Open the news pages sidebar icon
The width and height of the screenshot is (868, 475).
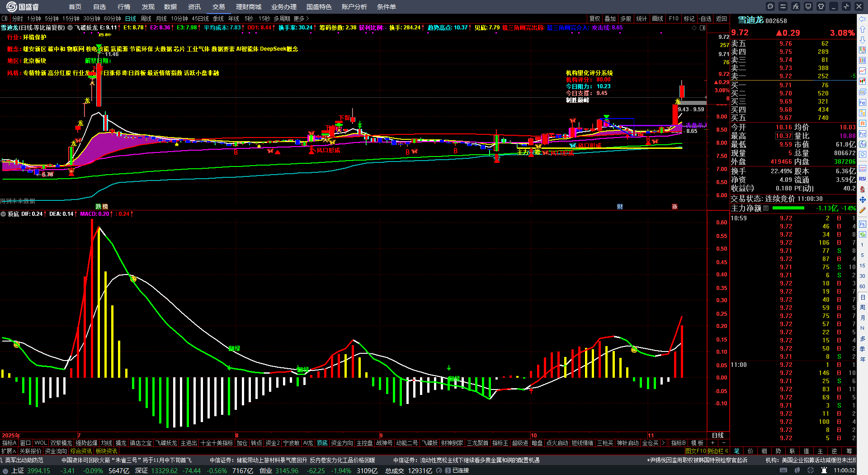[x=863, y=92]
